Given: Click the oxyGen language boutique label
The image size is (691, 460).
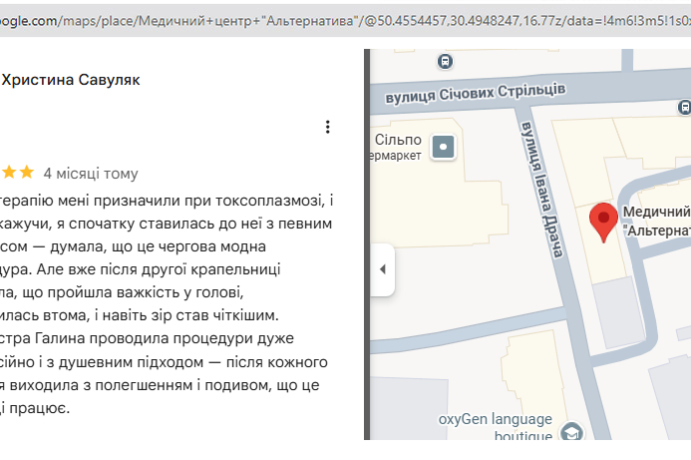Looking at the screenshot, I should (x=494, y=427).
